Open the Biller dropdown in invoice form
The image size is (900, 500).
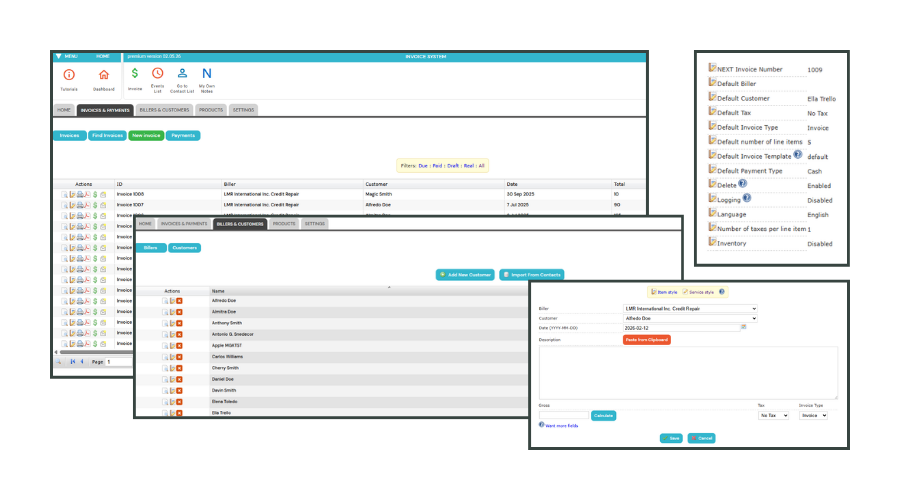[x=690, y=309]
